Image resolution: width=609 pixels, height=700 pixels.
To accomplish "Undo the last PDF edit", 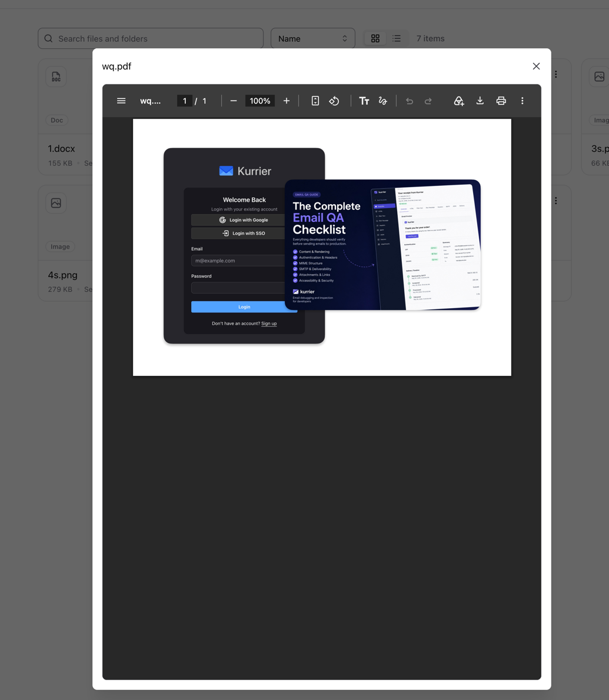I will tap(410, 101).
